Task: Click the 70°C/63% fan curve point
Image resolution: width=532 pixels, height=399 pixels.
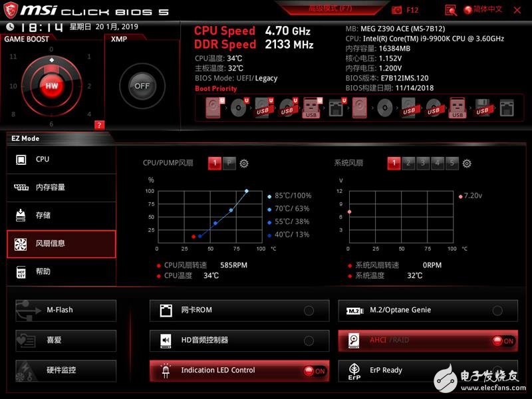Action: pyautogui.click(x=231, y=210)
